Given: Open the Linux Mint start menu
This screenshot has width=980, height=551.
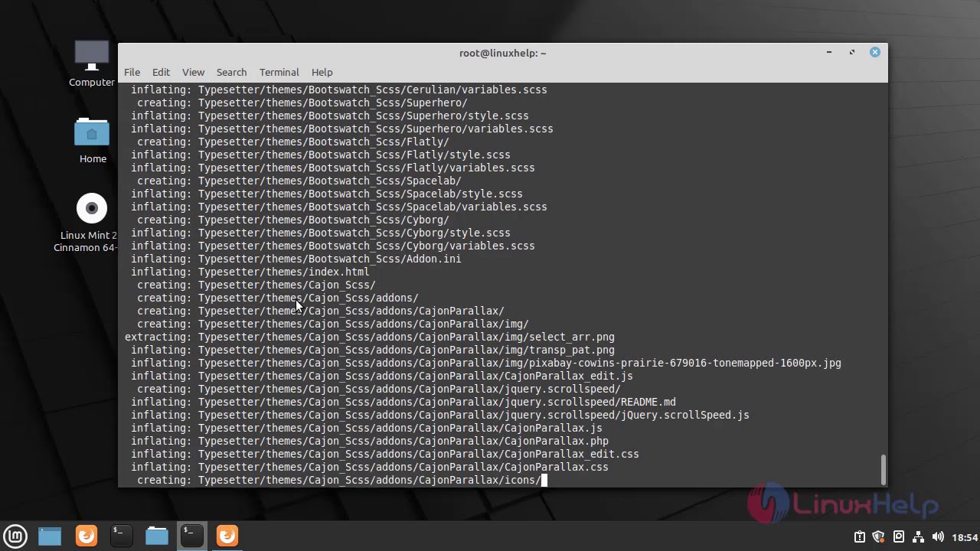Looking at the screenshot, I should tap(15, 536).
